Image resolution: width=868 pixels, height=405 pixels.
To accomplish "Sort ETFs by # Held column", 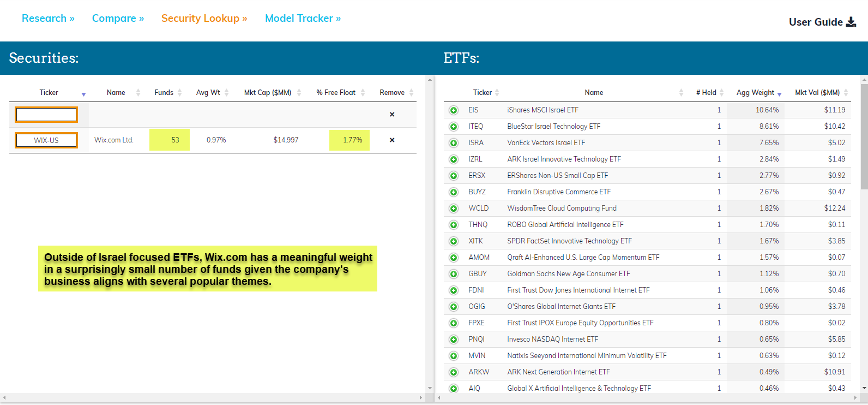I will pos(706,93).
